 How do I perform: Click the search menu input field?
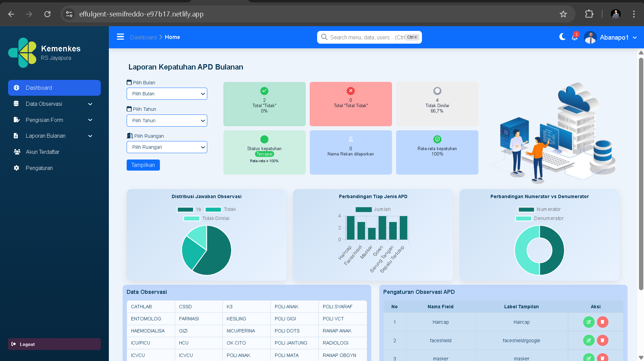click(x=366, y=37)
